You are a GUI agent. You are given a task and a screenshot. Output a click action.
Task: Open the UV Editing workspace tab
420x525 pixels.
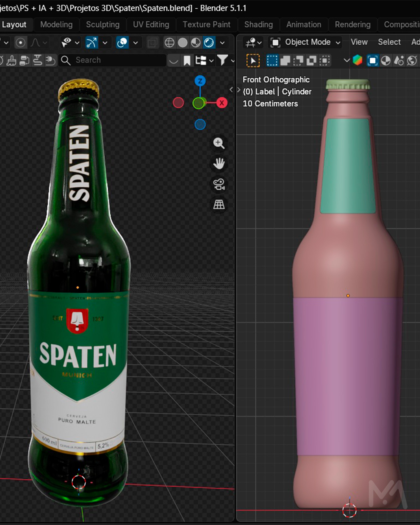point(151,24)
